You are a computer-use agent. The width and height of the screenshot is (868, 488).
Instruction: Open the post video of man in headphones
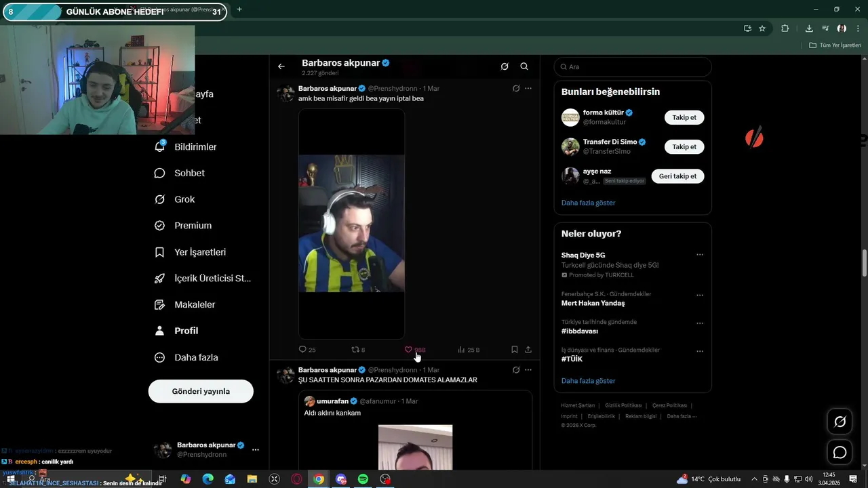coord(351,224)
